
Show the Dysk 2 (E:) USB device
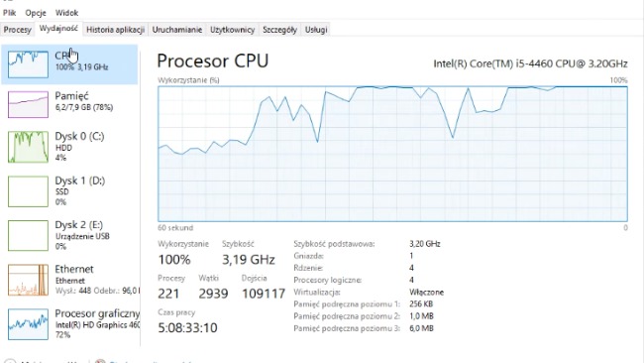(x=69, y=236)
